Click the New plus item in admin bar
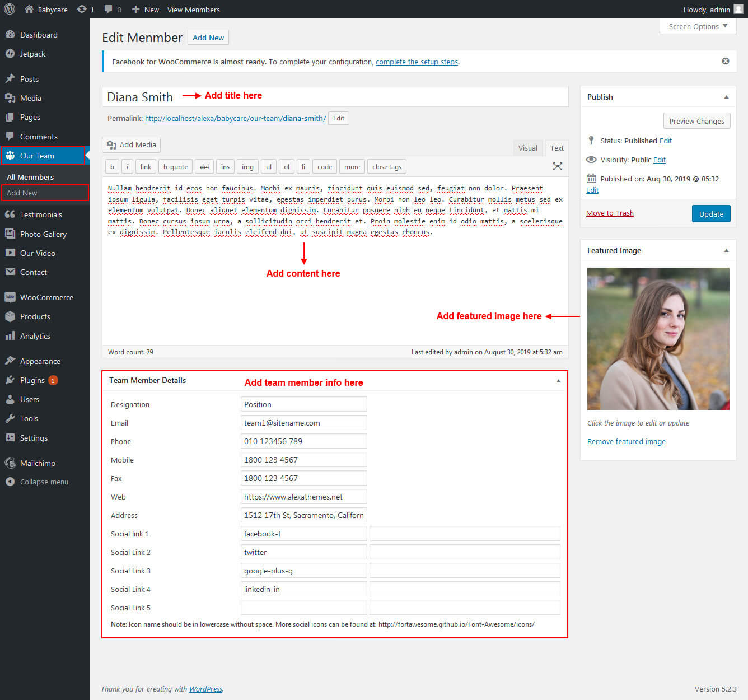The width and height of the screenshot is (748, 700). (145, 10)
